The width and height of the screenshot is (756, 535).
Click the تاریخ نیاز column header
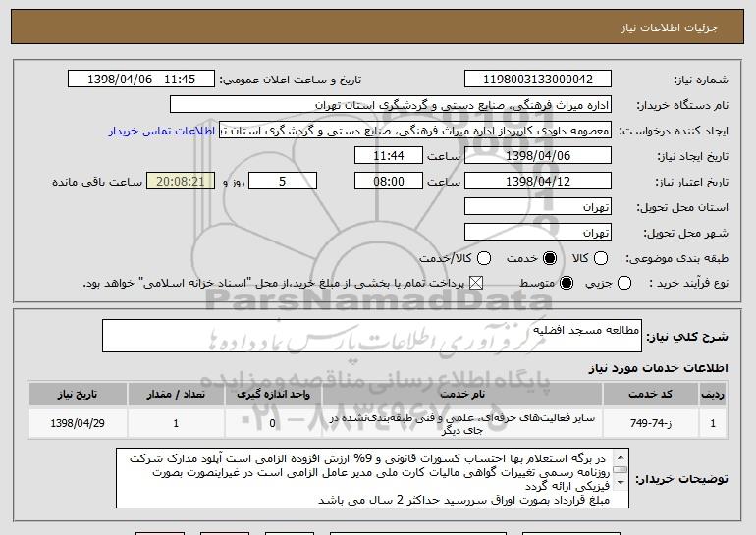coord(78,395)
